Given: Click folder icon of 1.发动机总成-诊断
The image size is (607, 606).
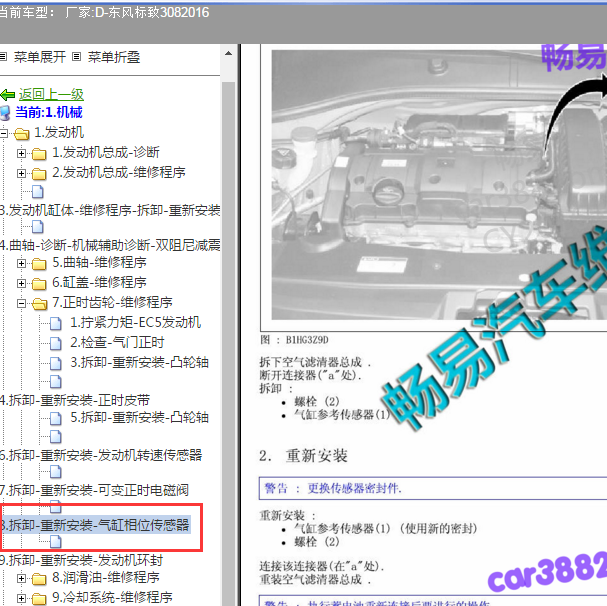Looking at the screenshot, I should 39,154.
